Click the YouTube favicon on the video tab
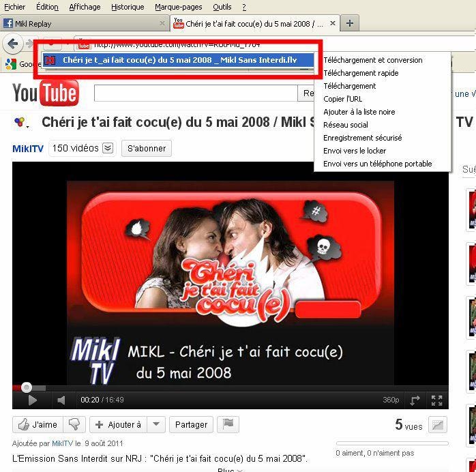The height and width of the screenshot is (472, 476). tap(179, 23)
